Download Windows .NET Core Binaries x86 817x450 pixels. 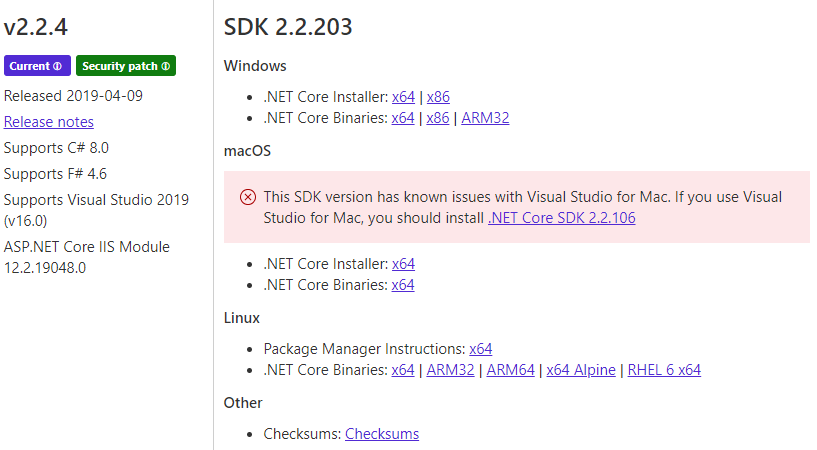[x=438, y=118]
